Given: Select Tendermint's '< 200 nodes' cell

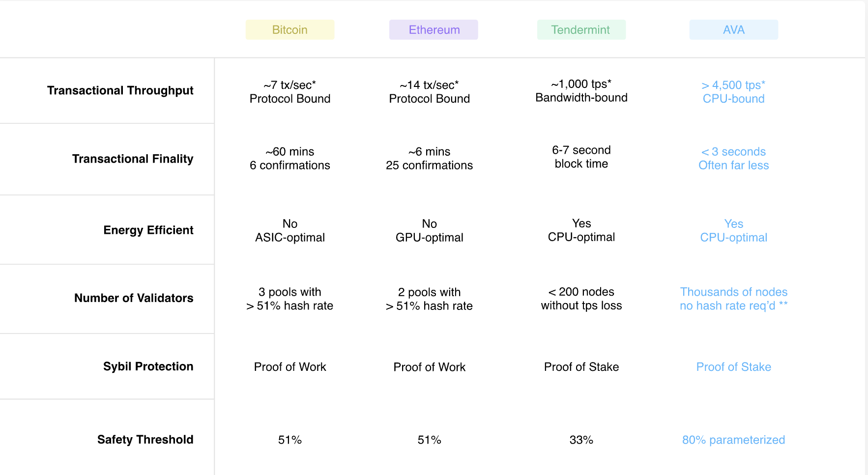Looking at the screenshot, I should (581, 298).
